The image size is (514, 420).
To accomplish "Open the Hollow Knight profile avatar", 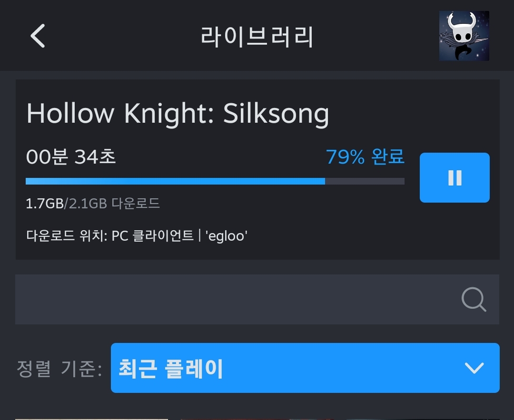I will 464,36.
